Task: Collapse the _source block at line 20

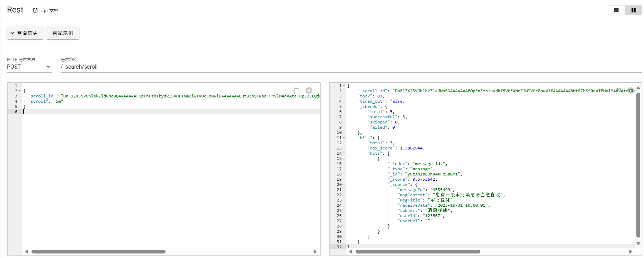Action: coord(344,184)
